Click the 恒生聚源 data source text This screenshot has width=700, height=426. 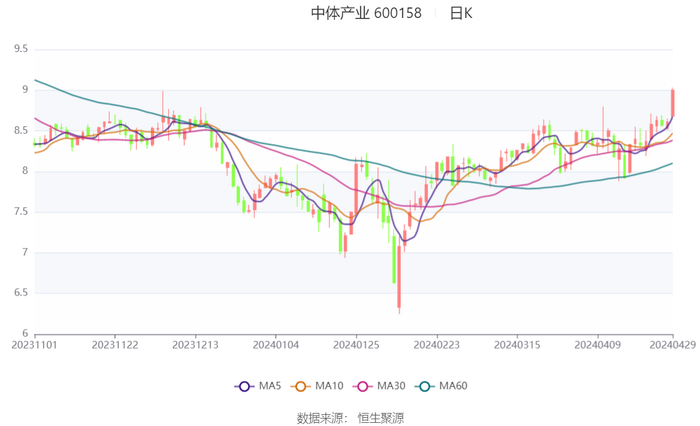[381, 417]
